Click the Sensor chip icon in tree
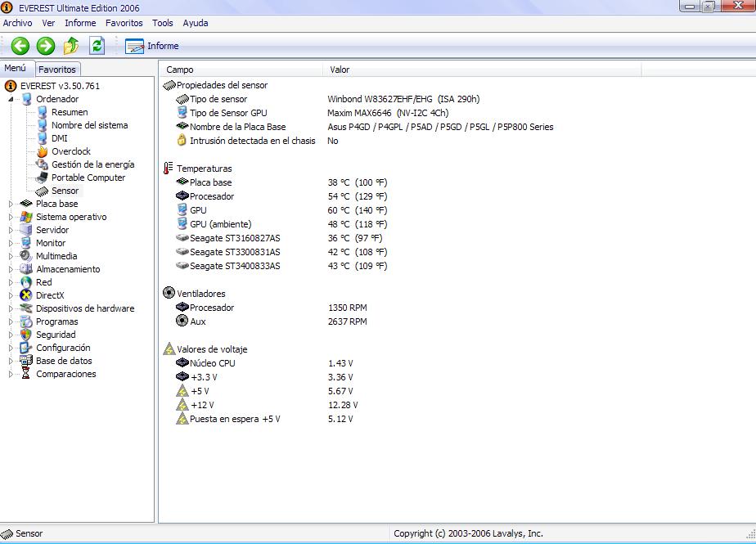The width and height of the screenshot is (756, 544). 43,191
